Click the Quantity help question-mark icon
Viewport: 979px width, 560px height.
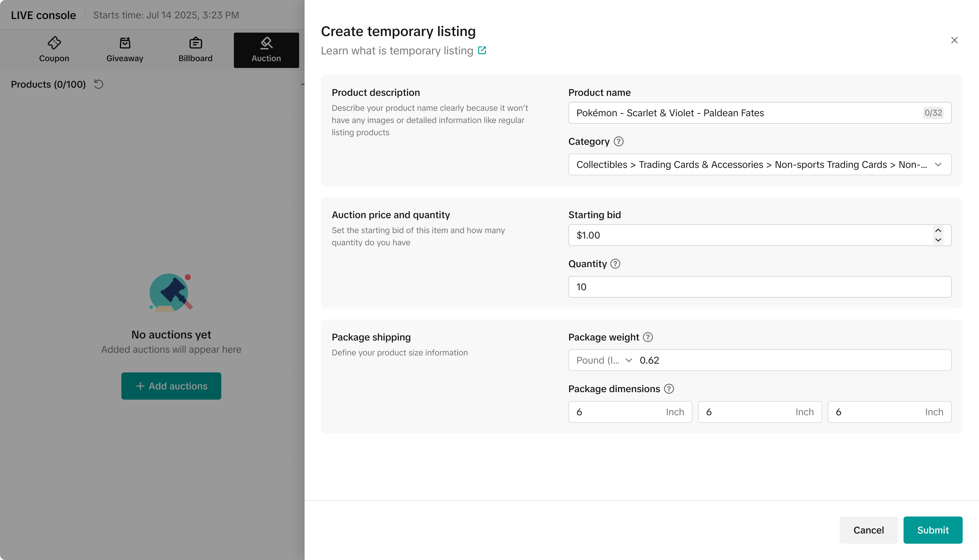click(615, 264)
